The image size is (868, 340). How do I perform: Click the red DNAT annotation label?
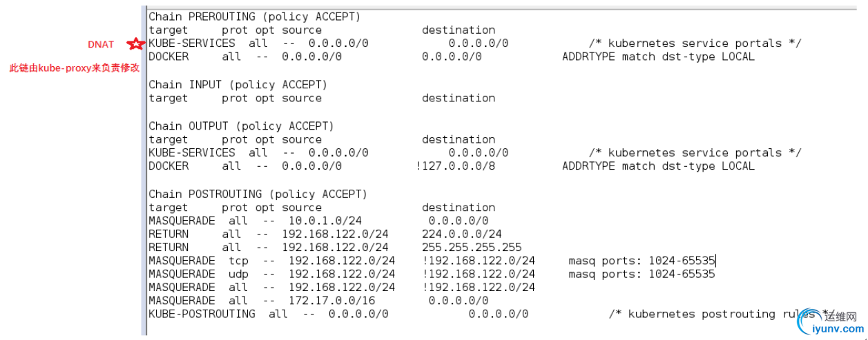click(x=101, y=45)
